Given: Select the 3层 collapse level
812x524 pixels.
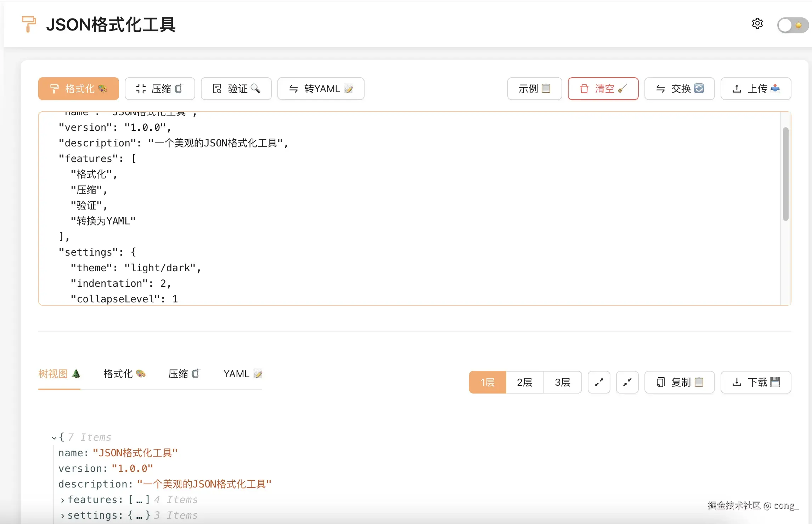Looking at the screenshot, I should (x=562, y=382).
